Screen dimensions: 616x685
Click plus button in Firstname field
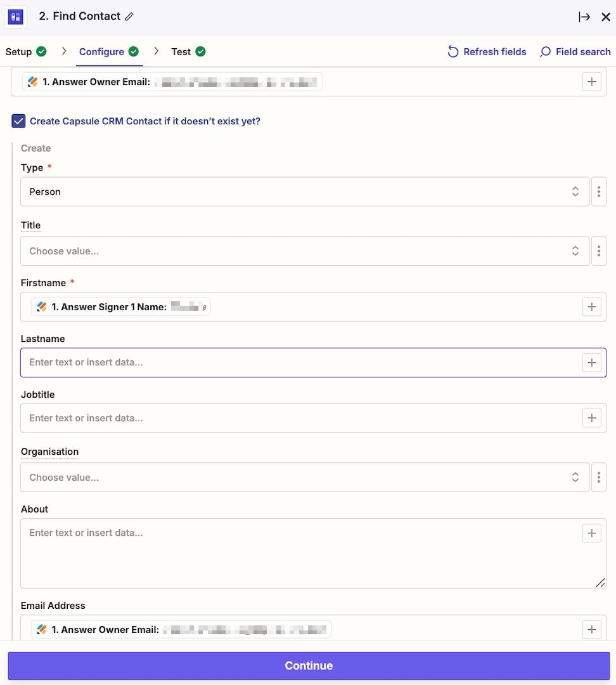[x=591, y=307]
